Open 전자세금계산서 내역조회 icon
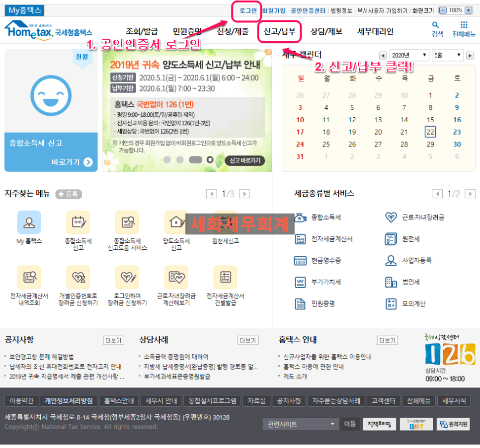This screenshot has height=448, width=480. (x=29, y=277)
